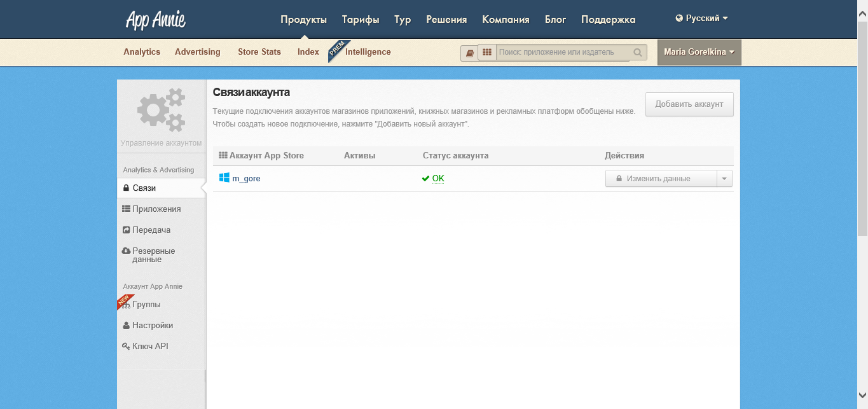This screenshot has height=409, width=868.
Task: Select Связи in the sidebar
Action: coord(161,188)
